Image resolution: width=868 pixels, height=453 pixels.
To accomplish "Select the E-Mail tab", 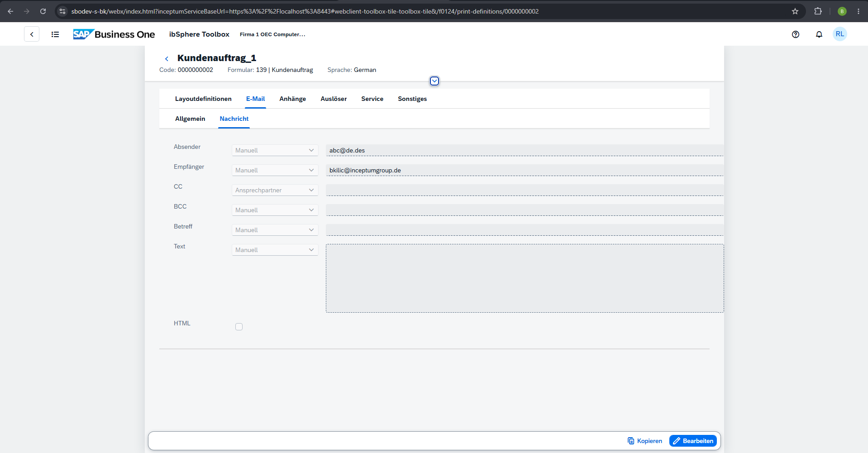I will [255, 99].
